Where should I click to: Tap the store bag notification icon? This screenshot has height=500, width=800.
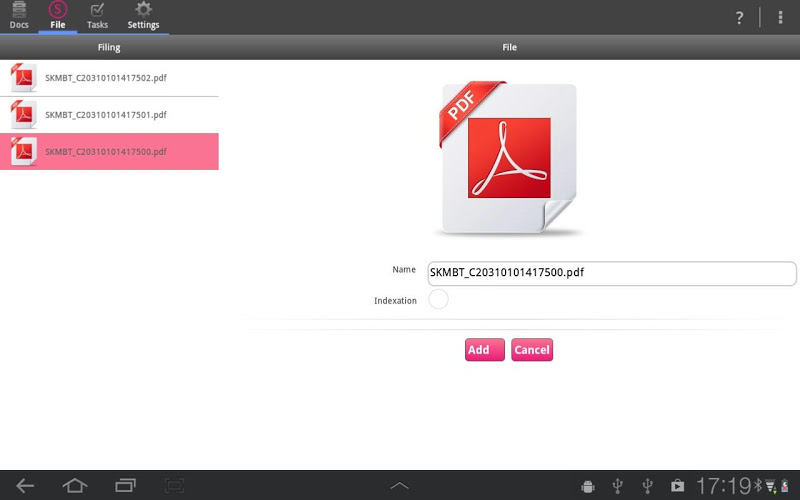(x=677, y=486)
